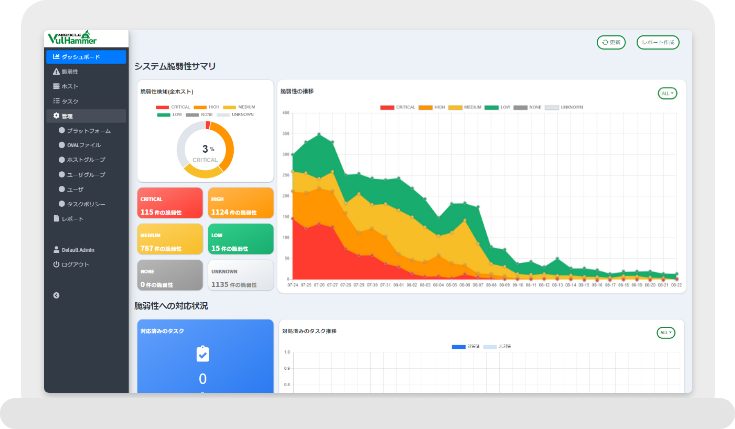Collapse sidebar with the left arrow icon
Screen dimensions: 735x429
pos(56,295)
